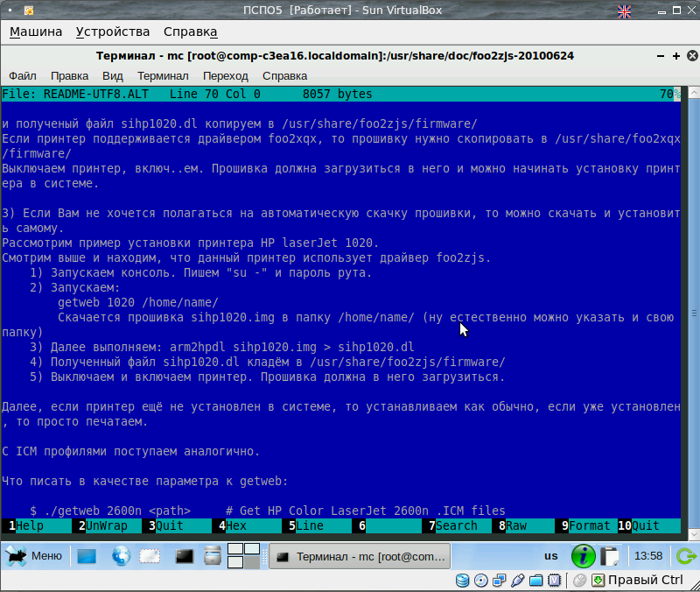The width and height of the screenshot is (700, 592).
Task: Open the clipboard icon near the clock
Action: click(x=610, y=555)
